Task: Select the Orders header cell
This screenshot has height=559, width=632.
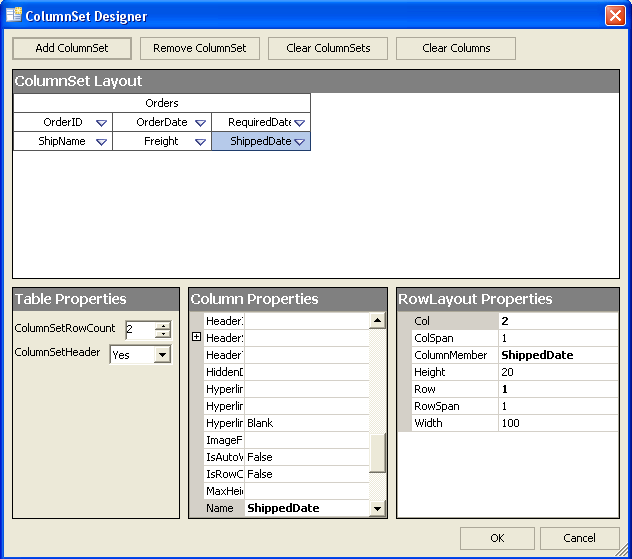Action: [162, 103]
